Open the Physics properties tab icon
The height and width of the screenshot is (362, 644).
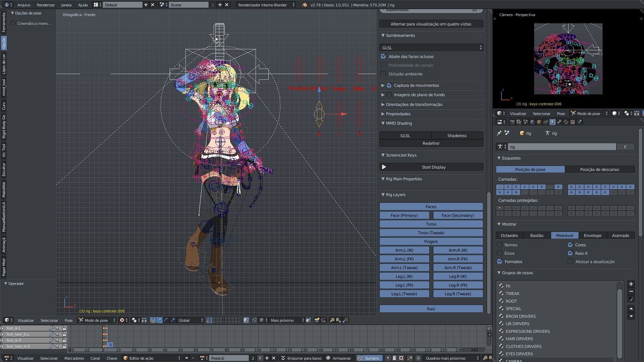tap(579, 122)
